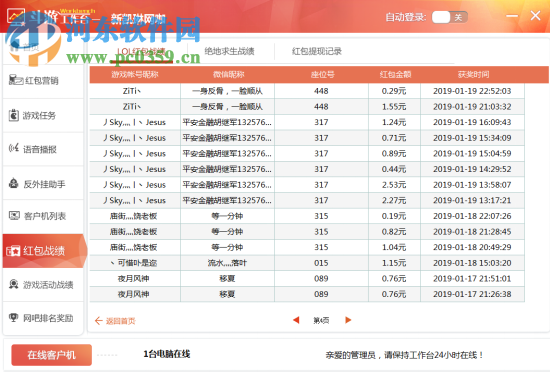This screenshot has height=375, width=550.
Task: Switch to 绝地求生战绩 tab
Action: coord(229,51)
